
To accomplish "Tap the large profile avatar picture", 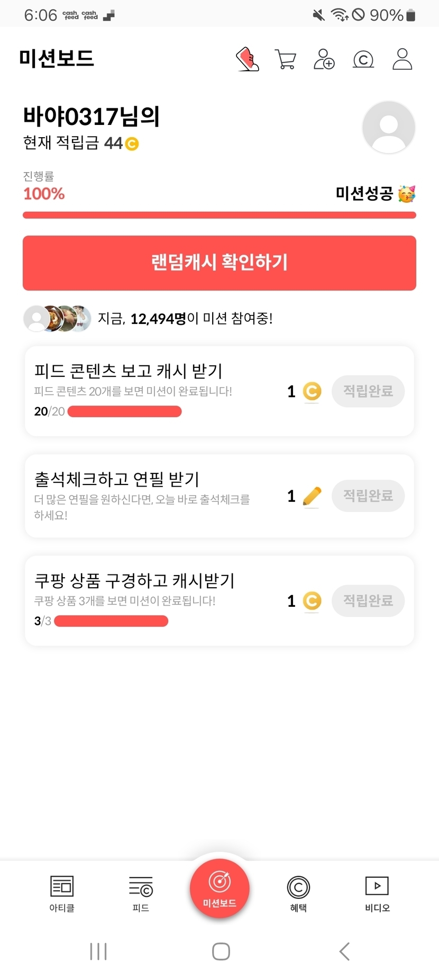I will tap(388, 127).
